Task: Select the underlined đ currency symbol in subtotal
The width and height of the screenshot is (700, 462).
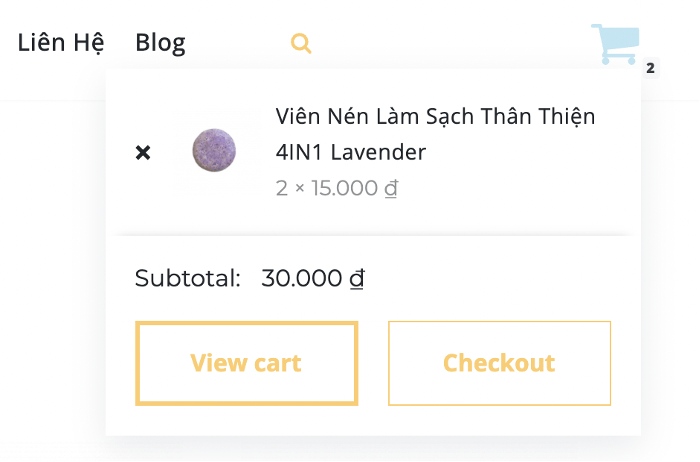Action: tap(357, 279)
